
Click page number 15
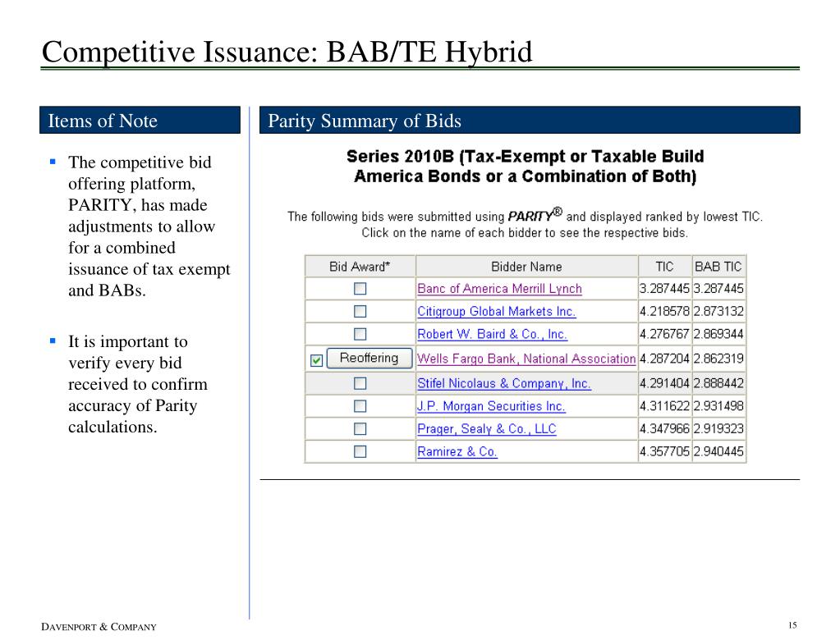tap(793, 625)
